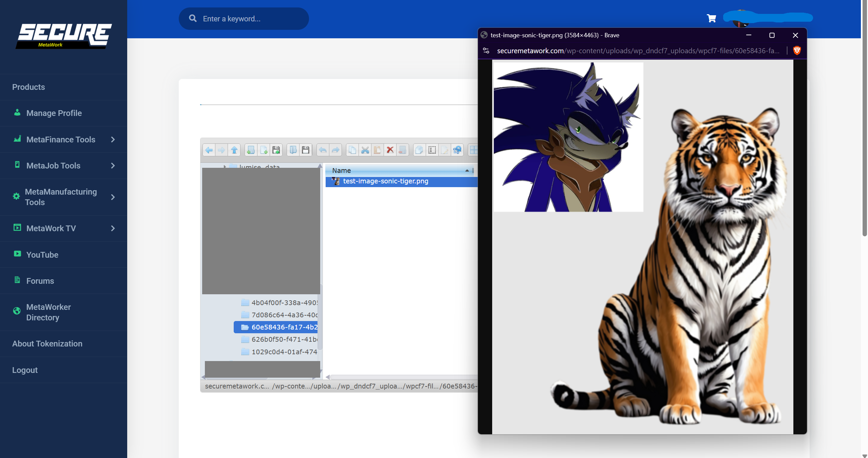Click the Copy files icon

tap(352, 150)
